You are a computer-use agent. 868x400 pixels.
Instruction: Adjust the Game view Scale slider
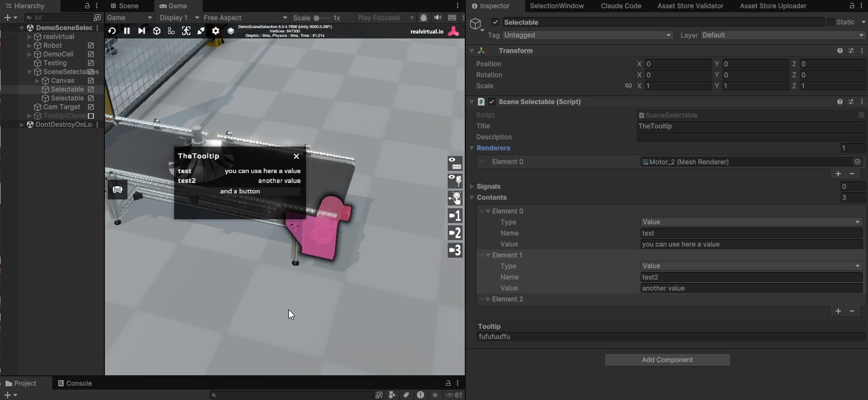[322, 18]
